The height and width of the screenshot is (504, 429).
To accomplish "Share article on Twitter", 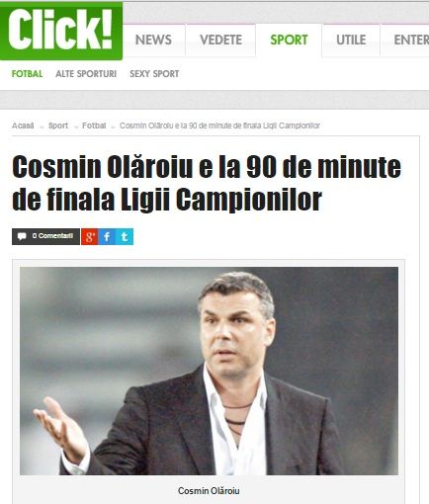I will [125, 236].
